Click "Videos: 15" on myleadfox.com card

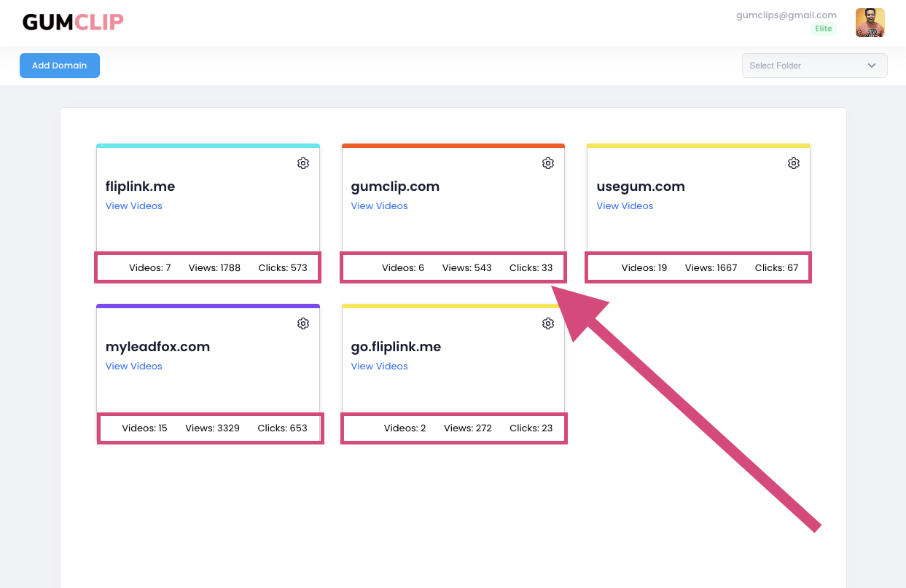pyautogui.click(x=144, y=428)
